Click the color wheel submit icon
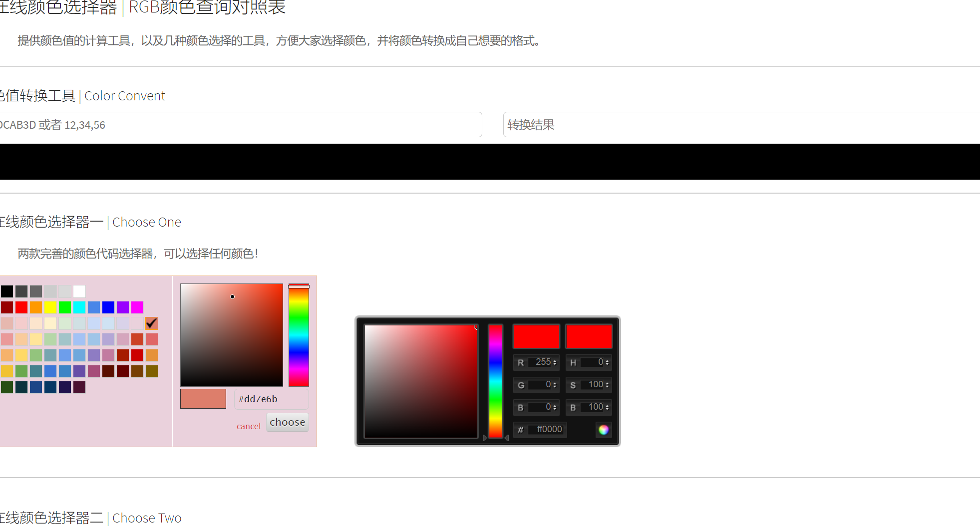 pos(604,430)
